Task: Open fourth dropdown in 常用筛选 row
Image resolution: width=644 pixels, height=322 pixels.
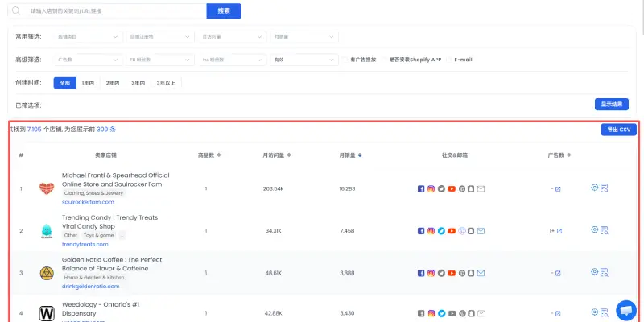Action: click(304, 37)
